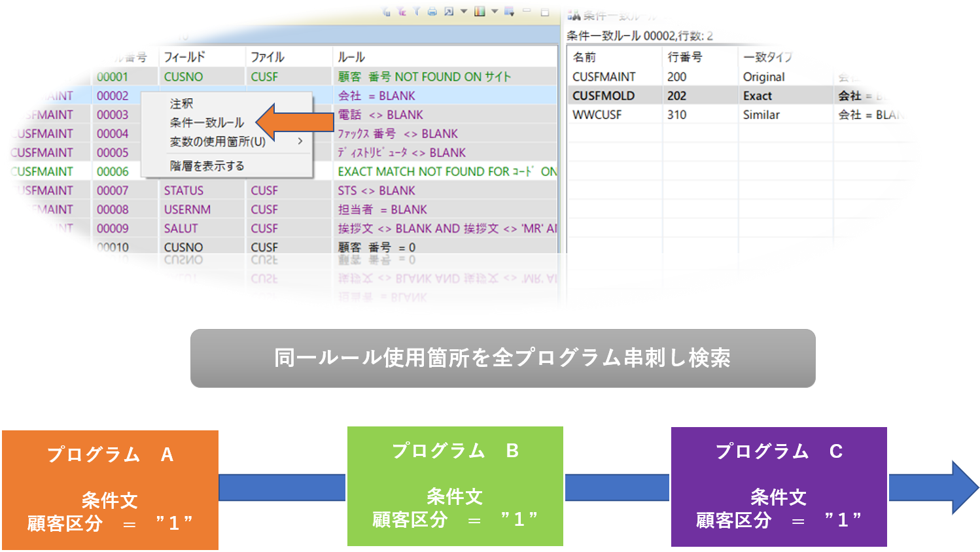Select row number 00008
The width and height of the screenshot is (980, 552).
pos(113,209)
